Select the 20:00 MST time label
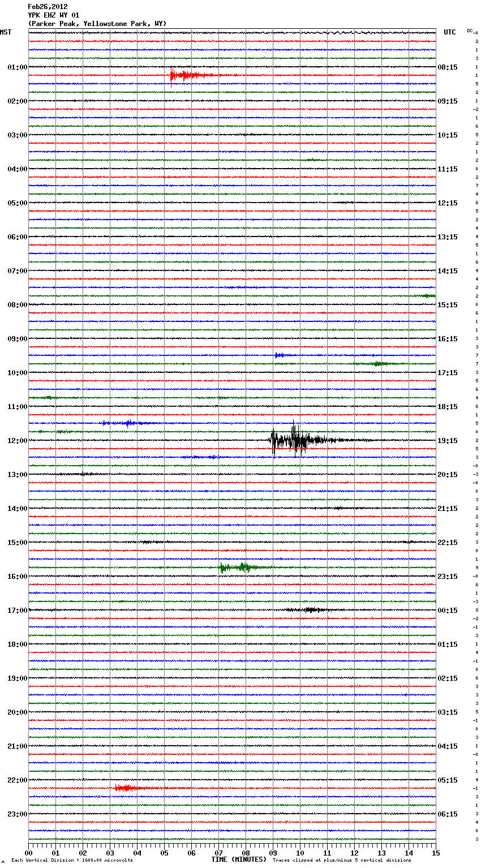Viewport: 481px width, 868px height. tap(18, 712)
